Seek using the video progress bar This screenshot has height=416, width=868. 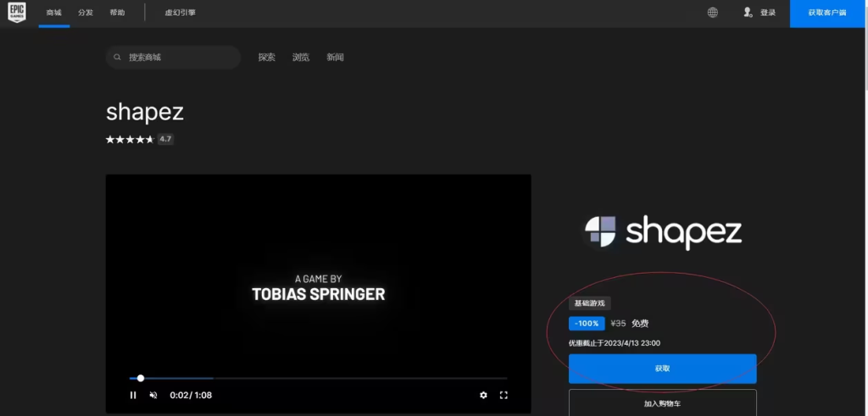pyautogui.click(x=319, y=379)
